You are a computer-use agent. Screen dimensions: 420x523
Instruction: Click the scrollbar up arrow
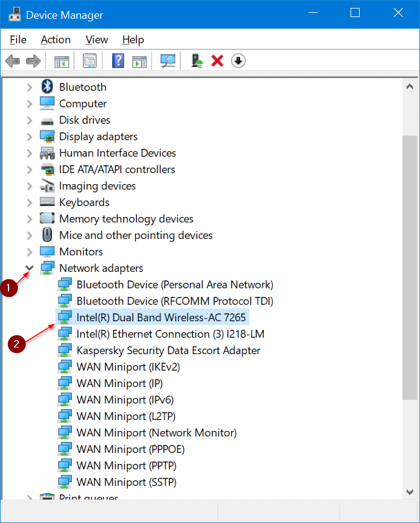[410, 87]
